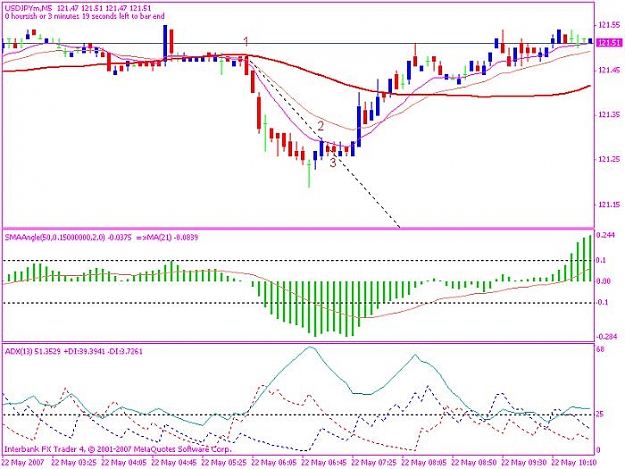
Task: Click the 22 May 2007 date label
Action: 24,463
